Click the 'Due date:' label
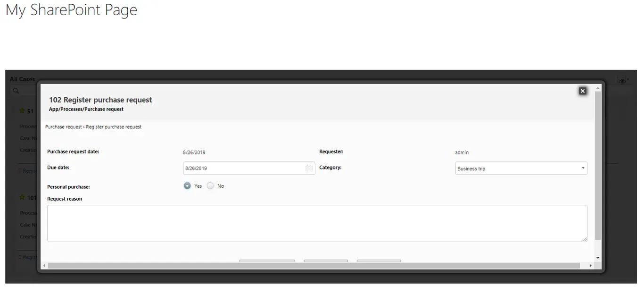Image resolution: width=644 pixels, height=295 pixels. (x=58, y=167)
